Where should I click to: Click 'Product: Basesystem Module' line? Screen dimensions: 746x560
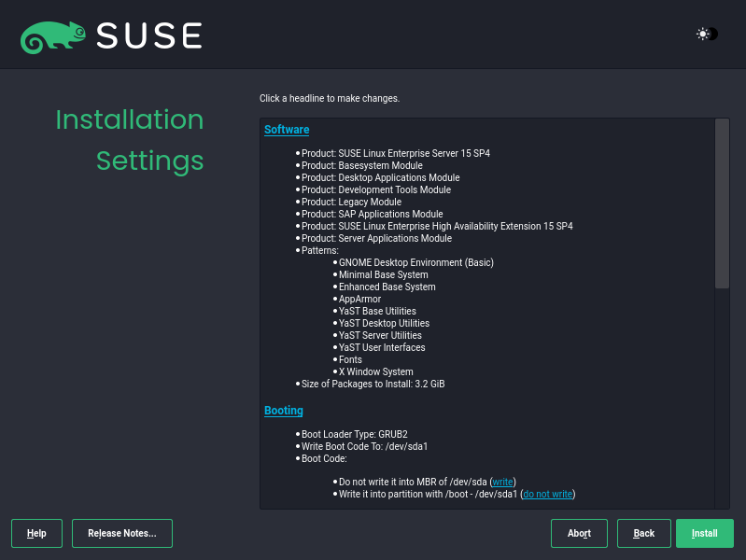pyautogui.click(x=361, y=165)
